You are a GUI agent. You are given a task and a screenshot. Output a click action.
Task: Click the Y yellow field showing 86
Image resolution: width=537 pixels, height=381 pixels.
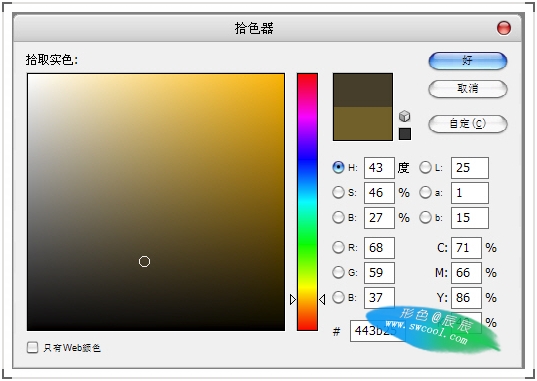(x=466, y=298)
